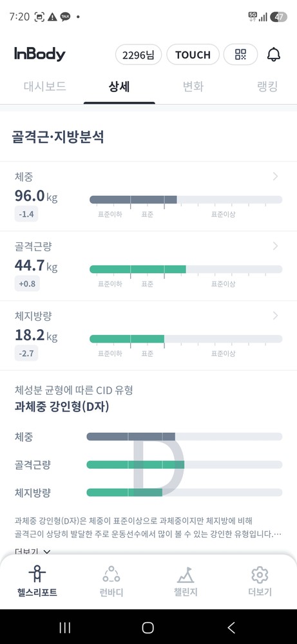Open the QR code scanner icon
This screenshot has width=297, height=644.
point(240,54)
